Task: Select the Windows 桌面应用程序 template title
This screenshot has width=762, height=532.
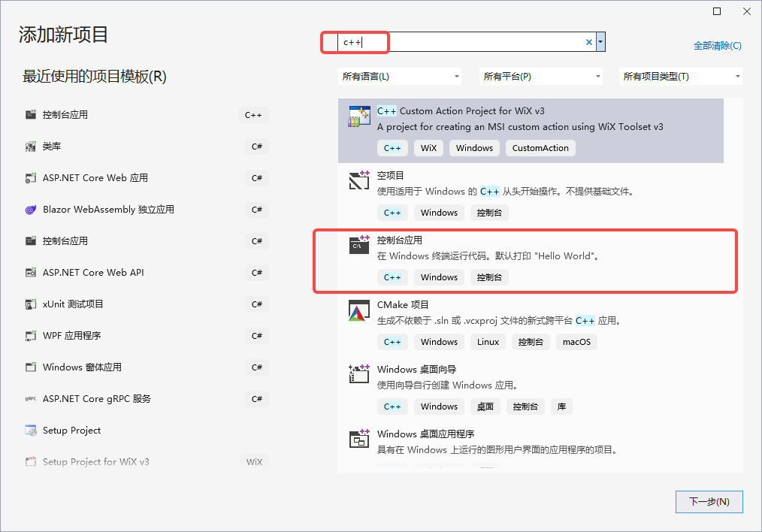Action: tap(425, 434)
